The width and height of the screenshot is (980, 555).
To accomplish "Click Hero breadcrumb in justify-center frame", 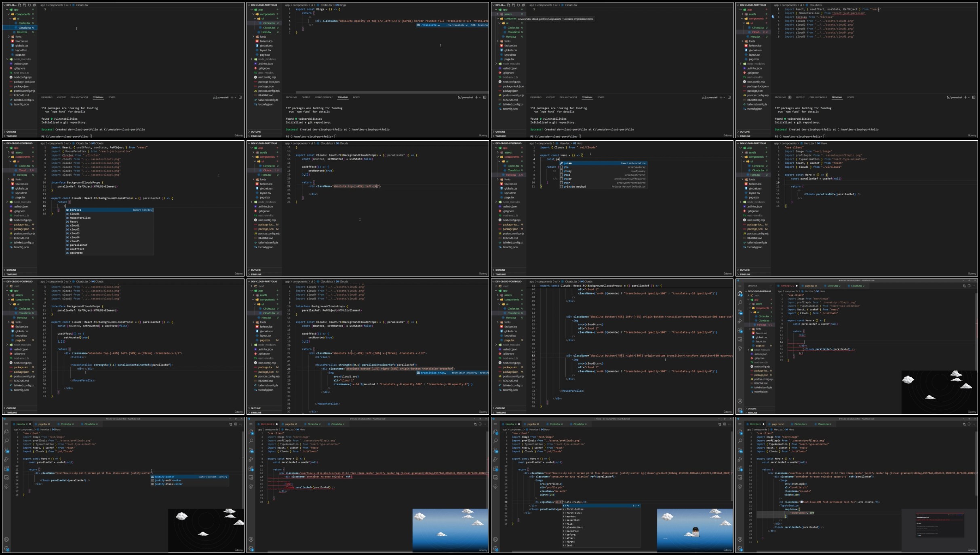I will click(x=56, y=430).
